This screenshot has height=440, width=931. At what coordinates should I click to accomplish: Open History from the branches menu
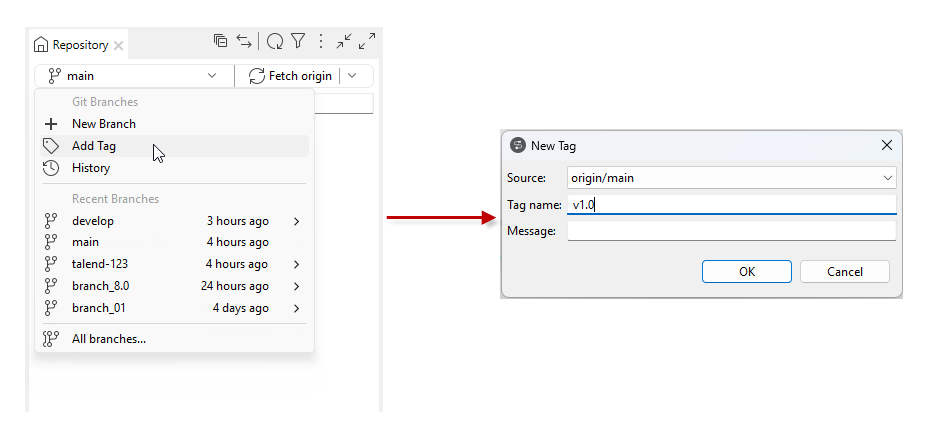point(91,168)
